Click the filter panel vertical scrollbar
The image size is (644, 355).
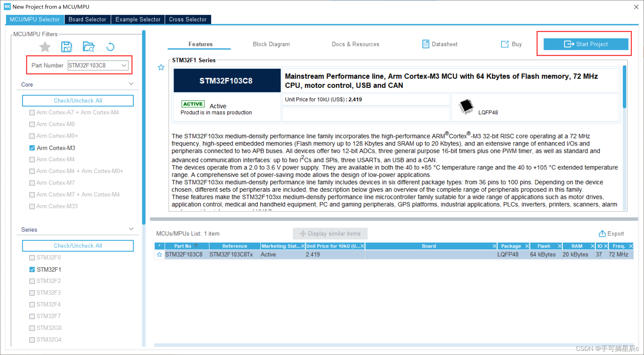pyautogui.click(x=144, y=127)
